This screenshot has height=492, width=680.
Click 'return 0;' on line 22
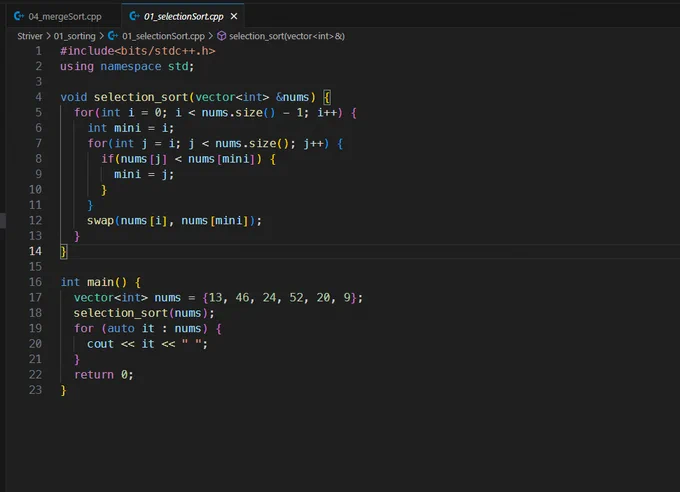pyautogui.click(x=104, y=375)
